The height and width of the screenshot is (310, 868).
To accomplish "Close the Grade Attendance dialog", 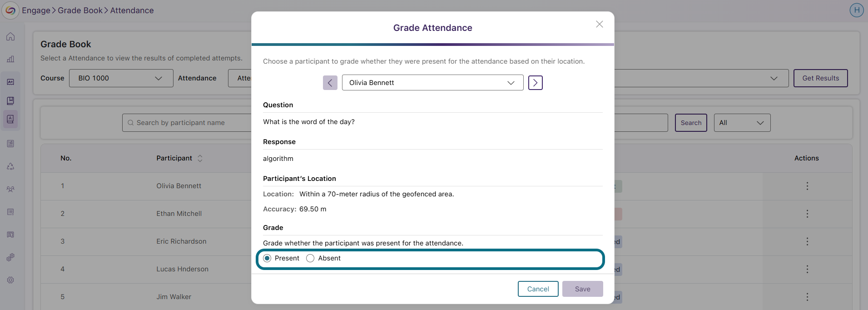I will pos(600,24).
